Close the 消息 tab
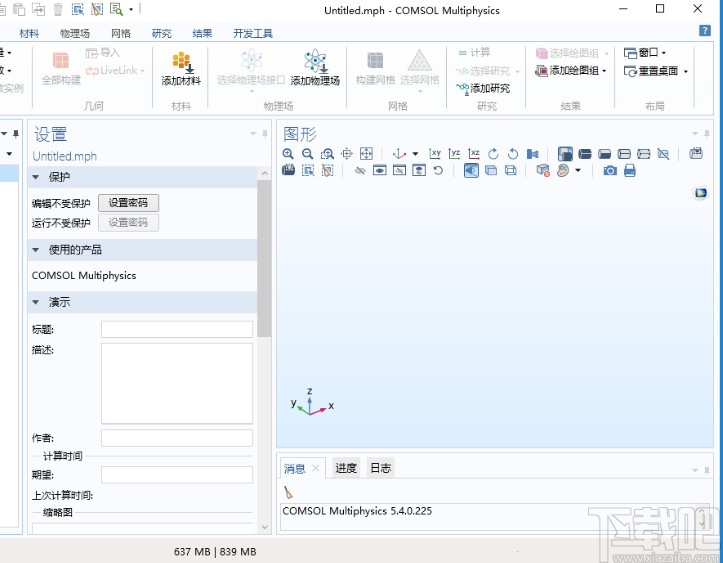 coord(316,468)
